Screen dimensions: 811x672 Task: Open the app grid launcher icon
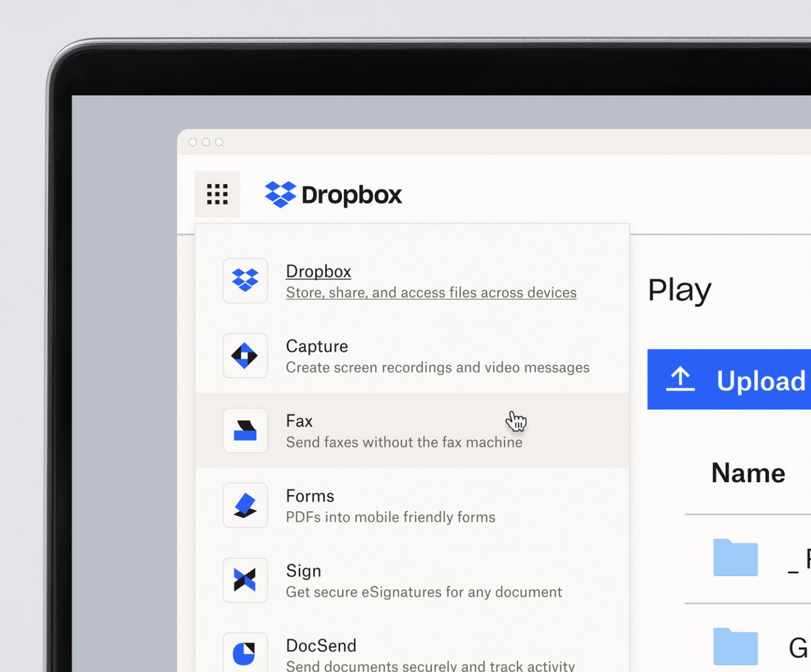tap(217, 194)
